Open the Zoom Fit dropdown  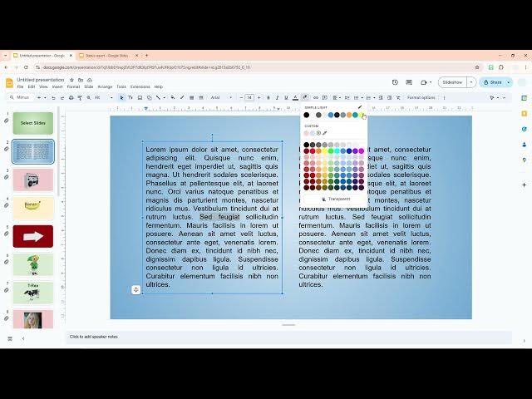click(103, 98)
